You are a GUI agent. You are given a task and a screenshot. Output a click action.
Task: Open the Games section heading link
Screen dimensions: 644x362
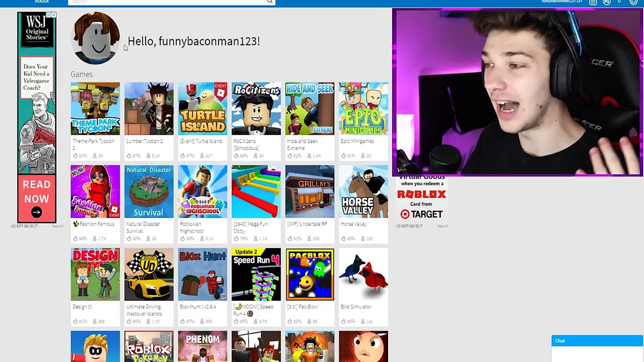pyautogui.click(x=82, y=74)
